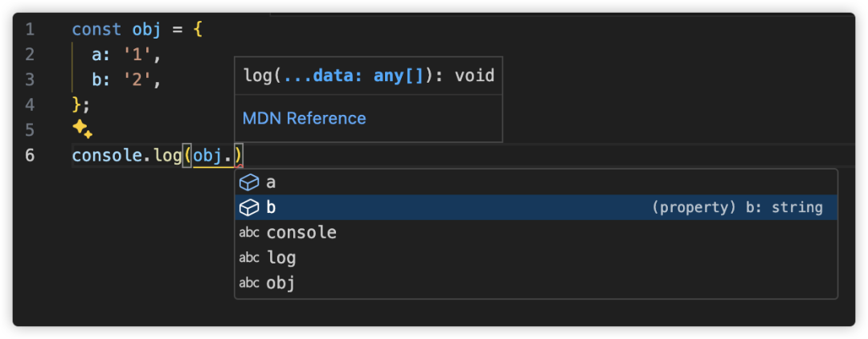Image resolution: width=868 pixels, height=339 pixels.
Task: Select the "a" property suggestion text
Action: (x=271, y=182)
